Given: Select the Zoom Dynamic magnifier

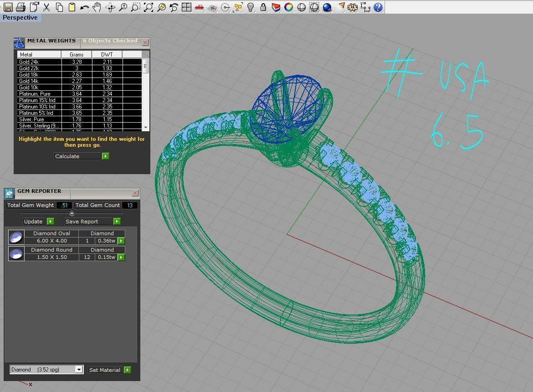Looking at the screenshot, I should click(x=123, y=7).
